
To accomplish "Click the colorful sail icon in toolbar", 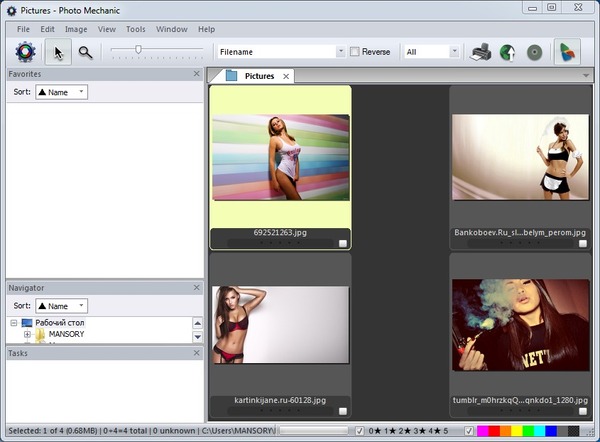I will click(x=566, y=52).
